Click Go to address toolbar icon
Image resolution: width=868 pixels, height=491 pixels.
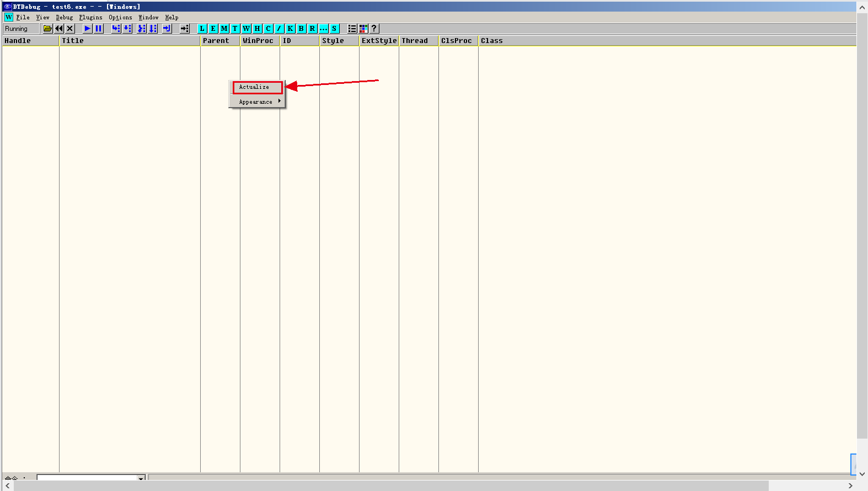click(185, 29)
